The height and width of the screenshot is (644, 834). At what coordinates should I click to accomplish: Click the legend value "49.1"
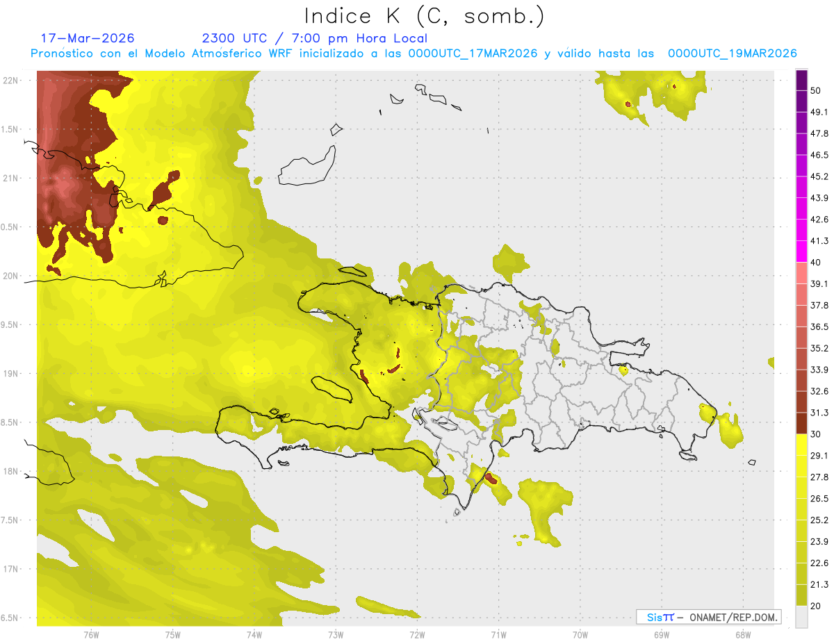tap(819, 112)
